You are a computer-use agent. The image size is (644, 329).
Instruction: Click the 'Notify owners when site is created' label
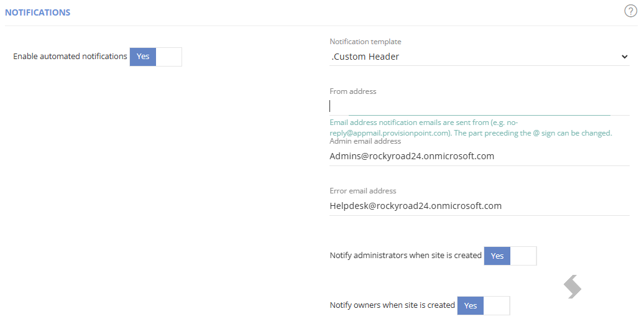pos(392,305)
